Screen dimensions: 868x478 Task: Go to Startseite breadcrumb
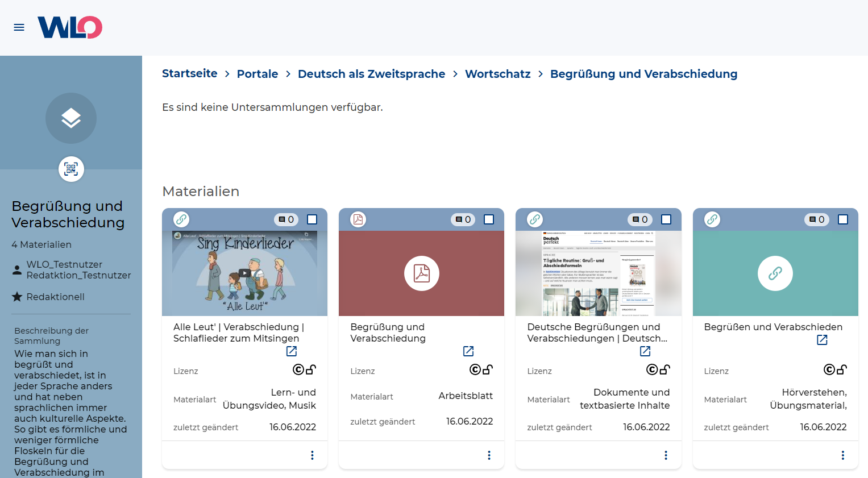click(189, 74)
